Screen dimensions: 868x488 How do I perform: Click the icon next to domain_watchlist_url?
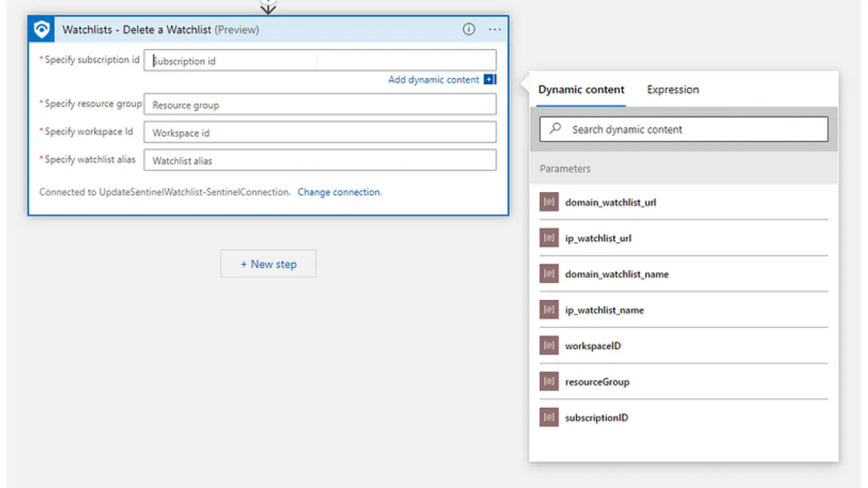pos(549,202)
